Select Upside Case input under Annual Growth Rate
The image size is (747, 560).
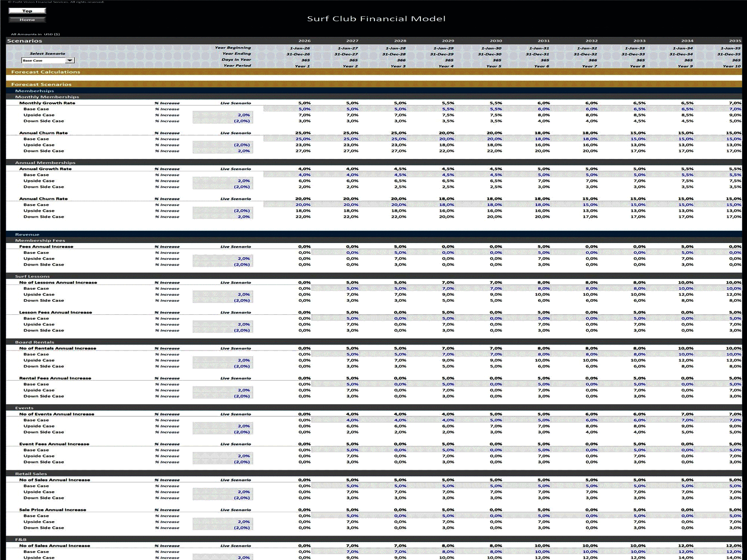pos(223,181)
